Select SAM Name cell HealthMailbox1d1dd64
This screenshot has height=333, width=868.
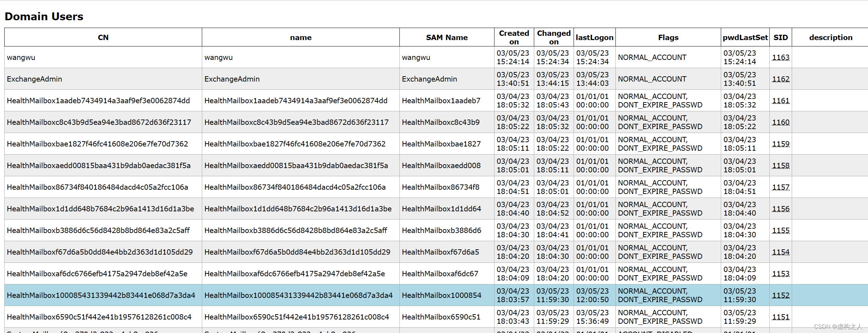pyautogui.click(x=447, y=209)
